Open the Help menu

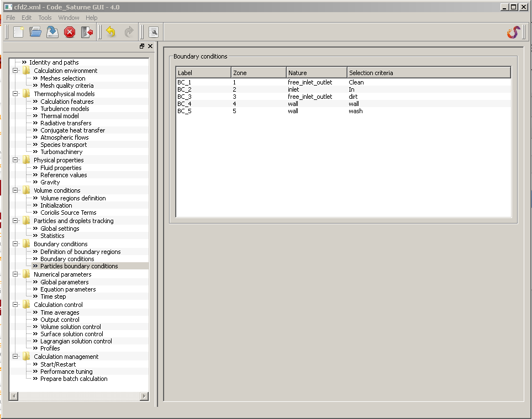click(91, 18)
